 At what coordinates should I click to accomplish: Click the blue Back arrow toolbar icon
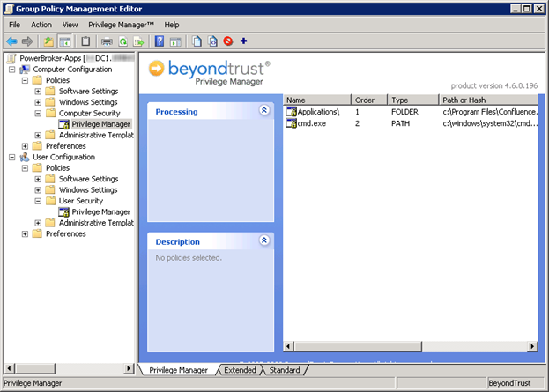click(x=12, y=41)
